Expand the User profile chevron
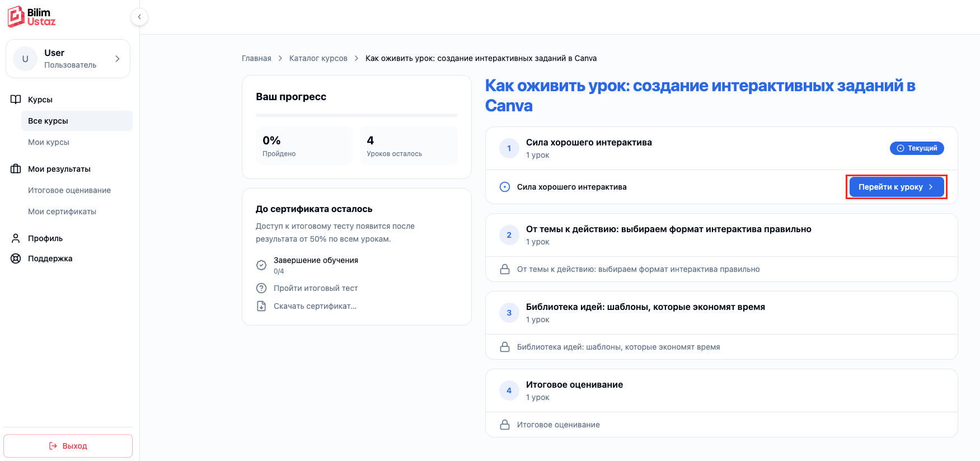The width and height of the screenshot is (980, 461). 118,59
